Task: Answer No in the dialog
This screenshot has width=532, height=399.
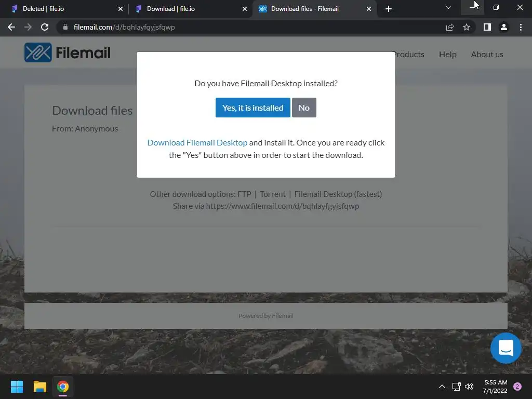Action: click(x=304, y=108)
